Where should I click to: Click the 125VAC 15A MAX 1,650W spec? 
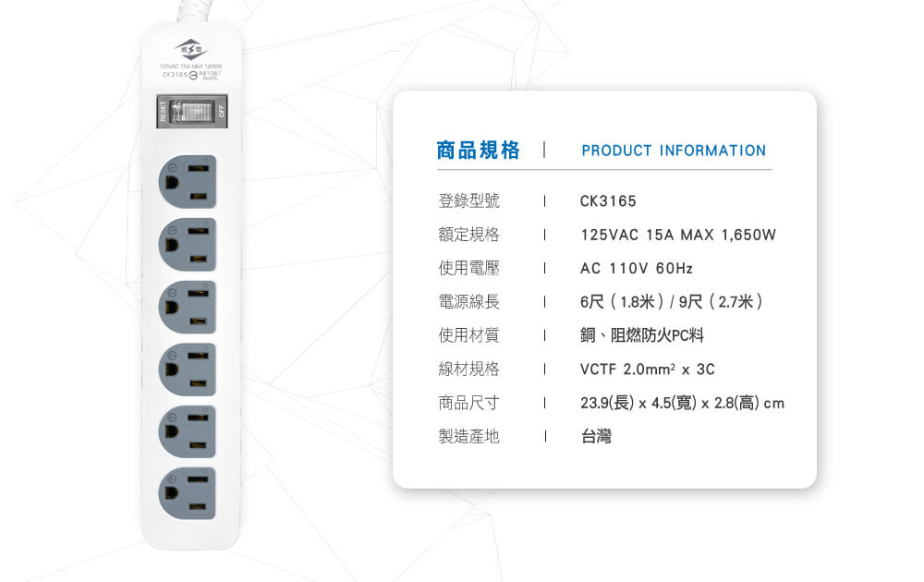pos(678,236)
